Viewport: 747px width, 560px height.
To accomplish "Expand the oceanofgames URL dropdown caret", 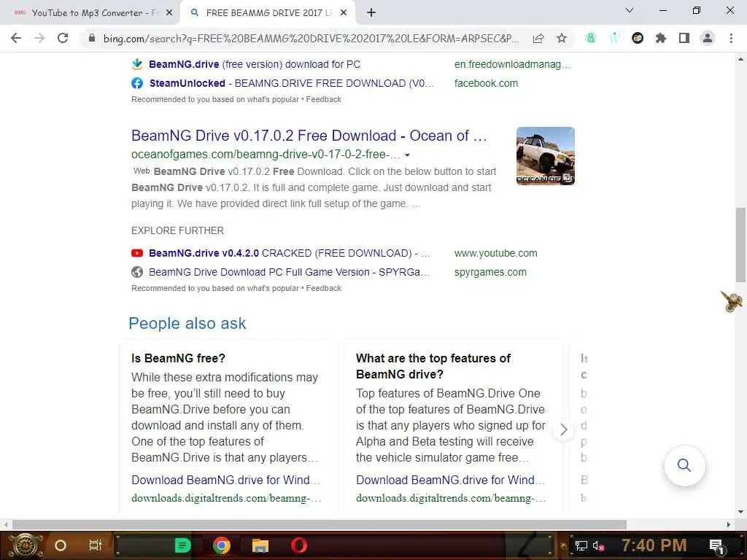I will (x=407, y=155).
